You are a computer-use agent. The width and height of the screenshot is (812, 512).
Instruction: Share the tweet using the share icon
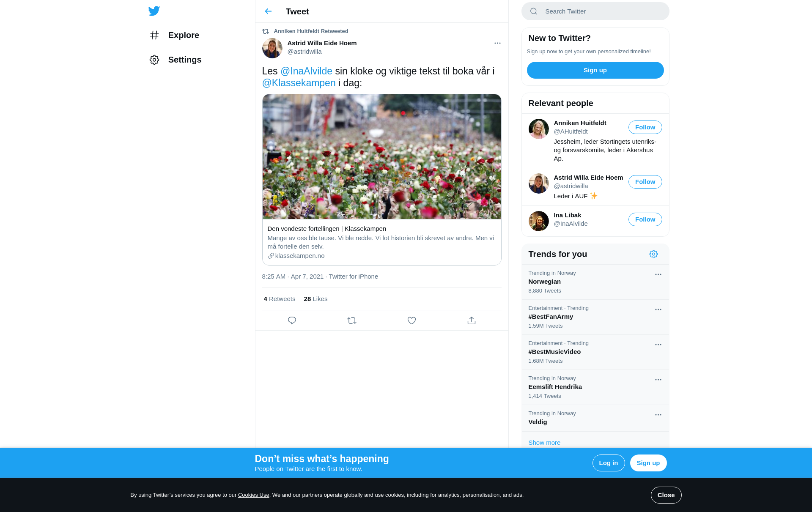pyautogui.click(x=472, y=320)
